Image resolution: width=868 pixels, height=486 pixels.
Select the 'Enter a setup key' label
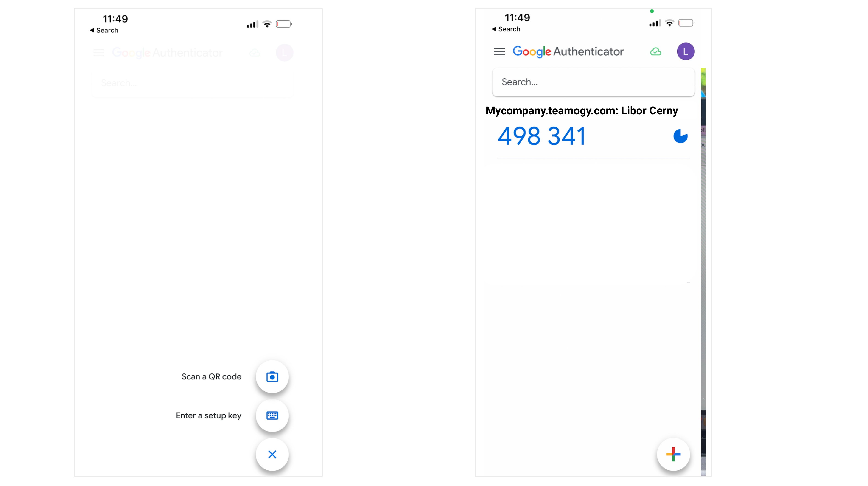click(208, 415)
